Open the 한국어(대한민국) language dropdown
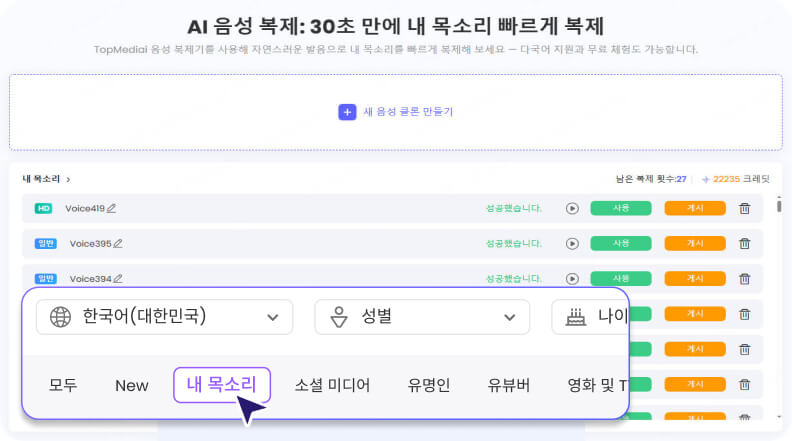792x441 pixels. (165, 317)
